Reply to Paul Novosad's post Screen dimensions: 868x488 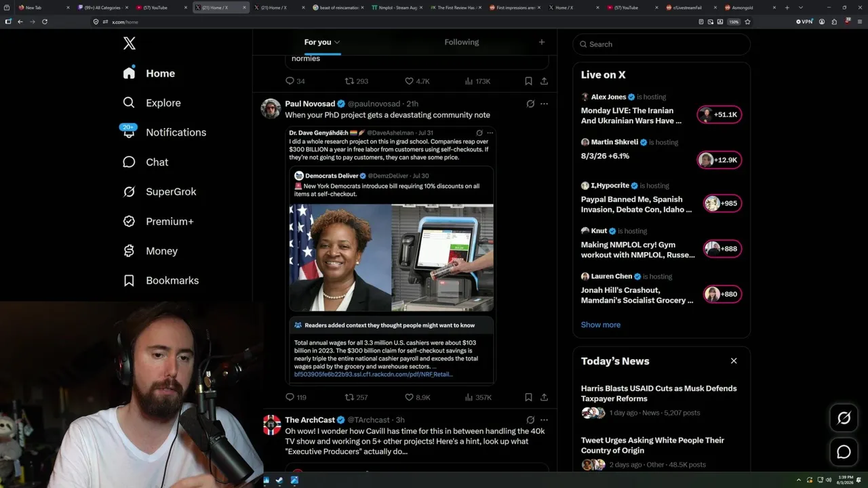coord(296,397)
